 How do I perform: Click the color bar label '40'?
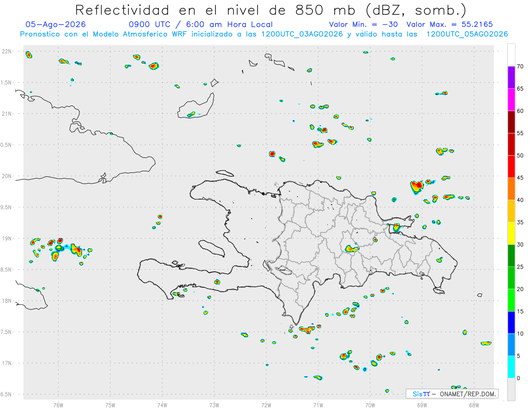tap(520, 200)
